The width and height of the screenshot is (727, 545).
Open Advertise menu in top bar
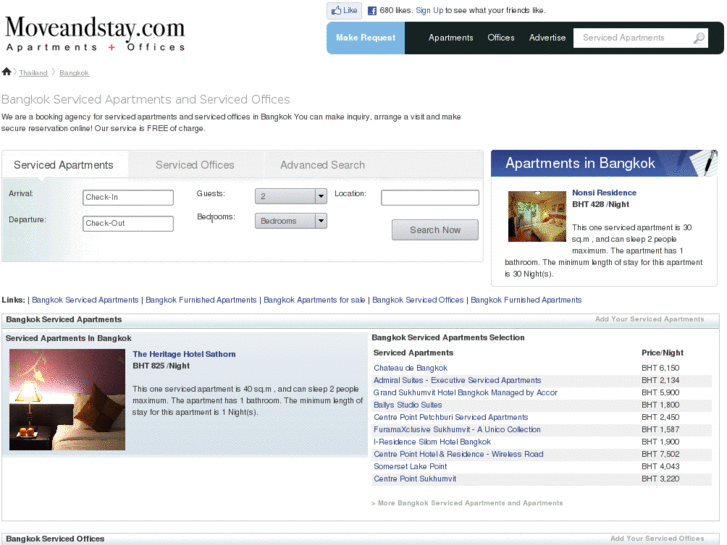[x=547, y=38]
